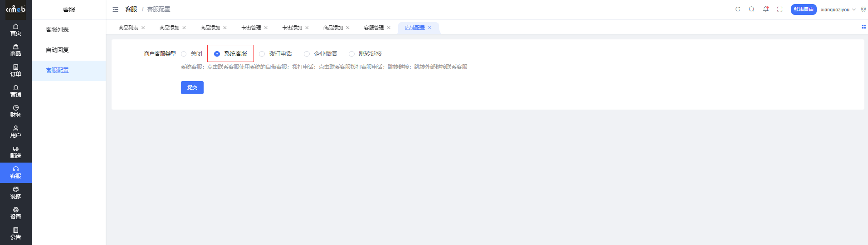The image size is (868, 245).
Task: Open the settings gear at top right
Action: click(863, 9)
